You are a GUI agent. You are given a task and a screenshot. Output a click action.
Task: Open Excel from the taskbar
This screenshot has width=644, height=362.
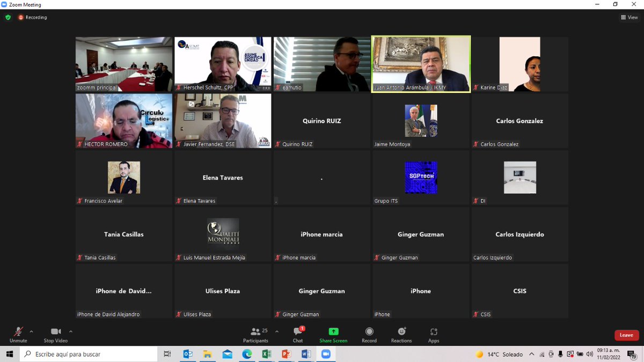pyautogui.click(x=266, y=354)
